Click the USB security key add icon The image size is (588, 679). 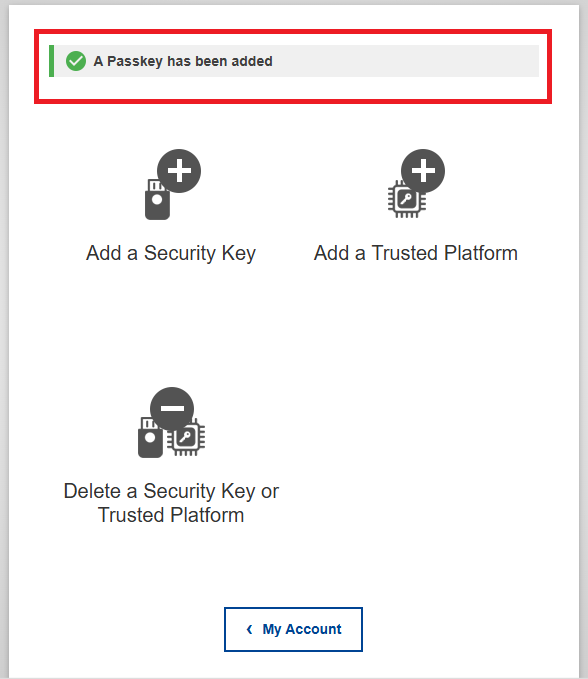[172, 184]
